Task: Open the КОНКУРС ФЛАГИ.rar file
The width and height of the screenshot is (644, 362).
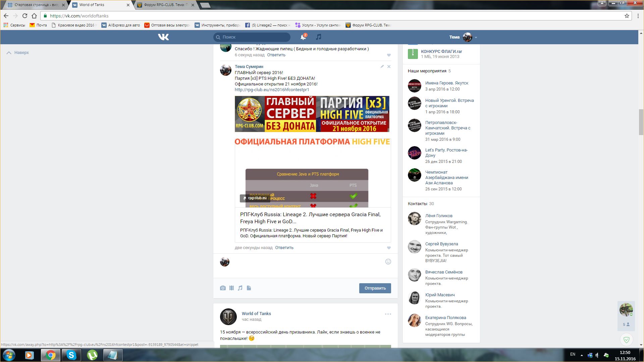Action: pos(441,52)
